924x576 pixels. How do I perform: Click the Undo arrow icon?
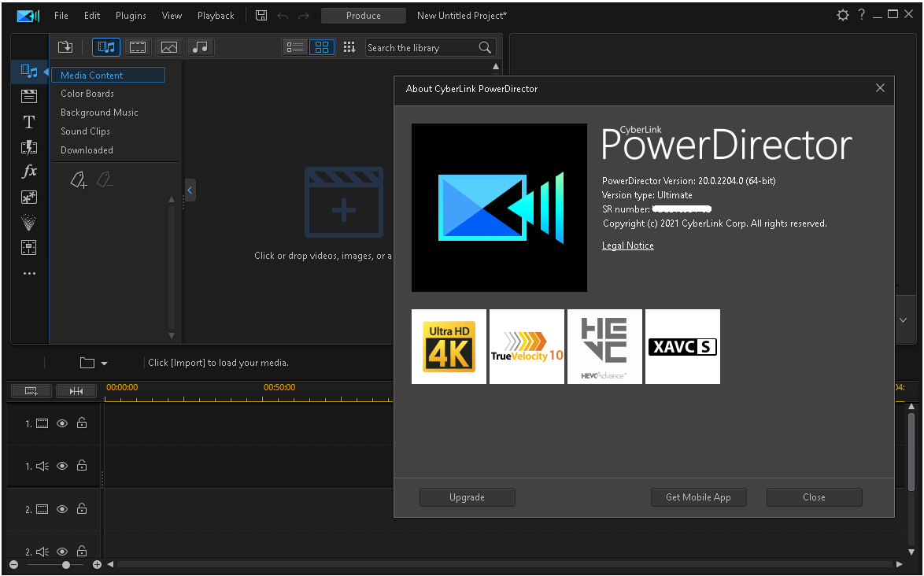click(283, 16)
